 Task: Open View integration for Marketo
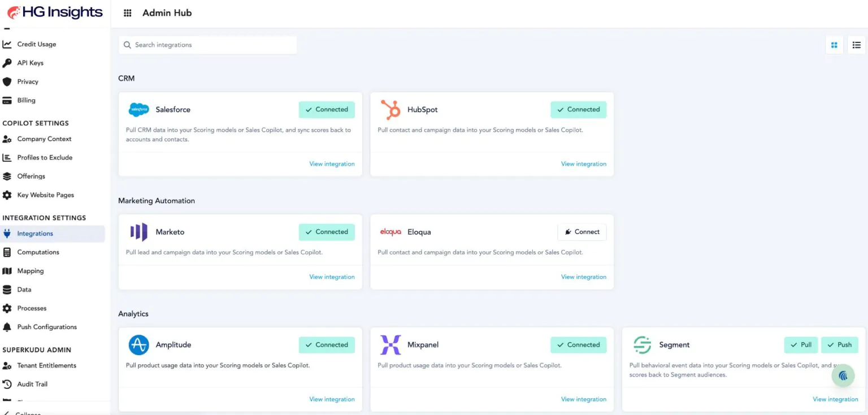(332, 277)
